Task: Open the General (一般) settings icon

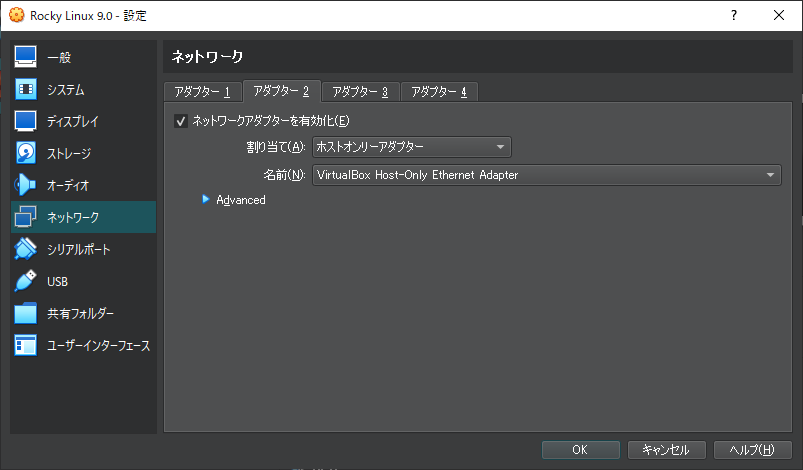Action: [25, 57]
